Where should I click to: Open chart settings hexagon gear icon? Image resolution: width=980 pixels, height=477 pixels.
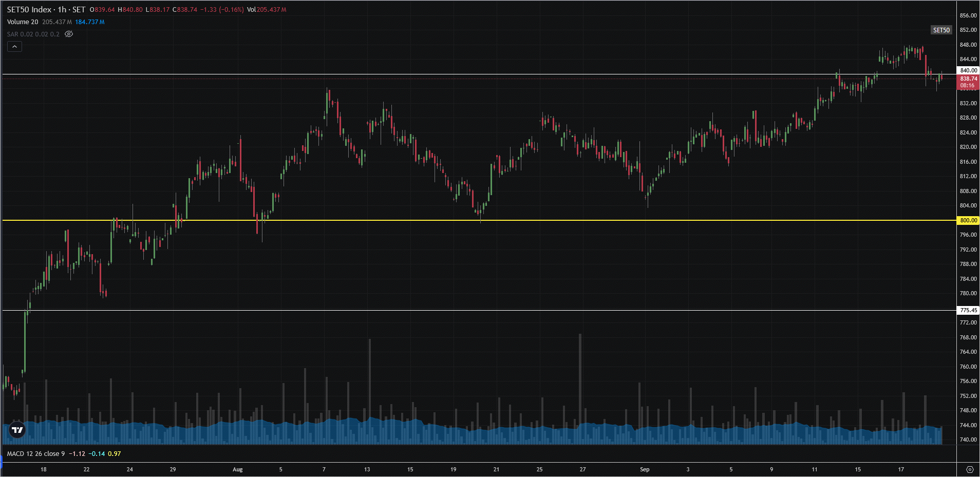[x=969, y=469]
